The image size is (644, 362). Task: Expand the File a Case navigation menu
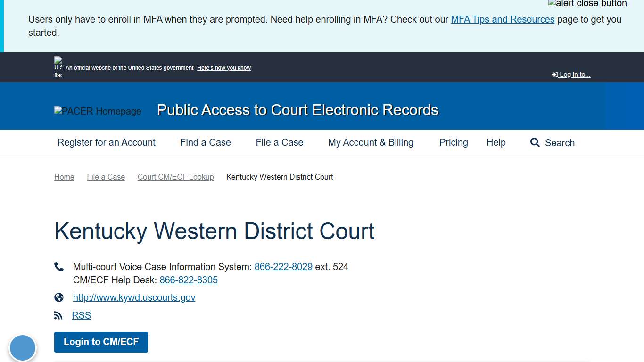tap(279, 142)
